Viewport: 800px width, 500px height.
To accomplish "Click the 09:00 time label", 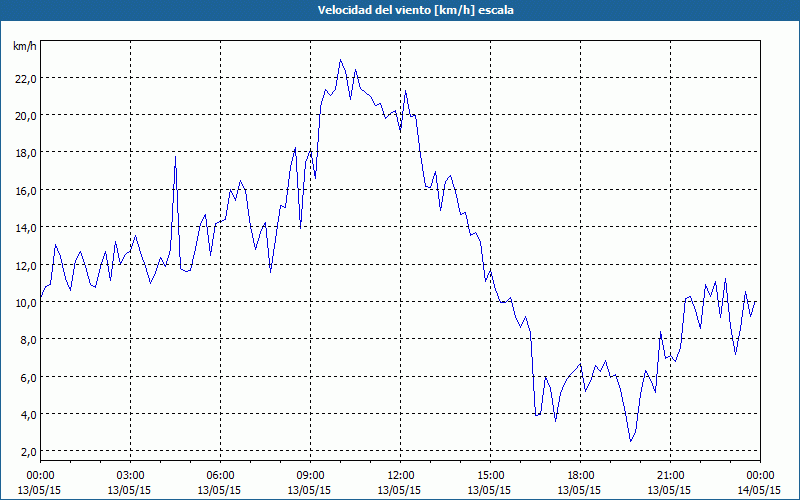I will 310,476.
